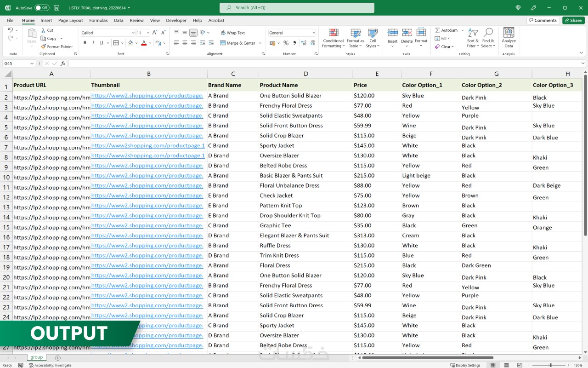The image size is (588, 368).
Task: Open the red font color swatch
Action: pyautogui.click(x=144, y=43)
